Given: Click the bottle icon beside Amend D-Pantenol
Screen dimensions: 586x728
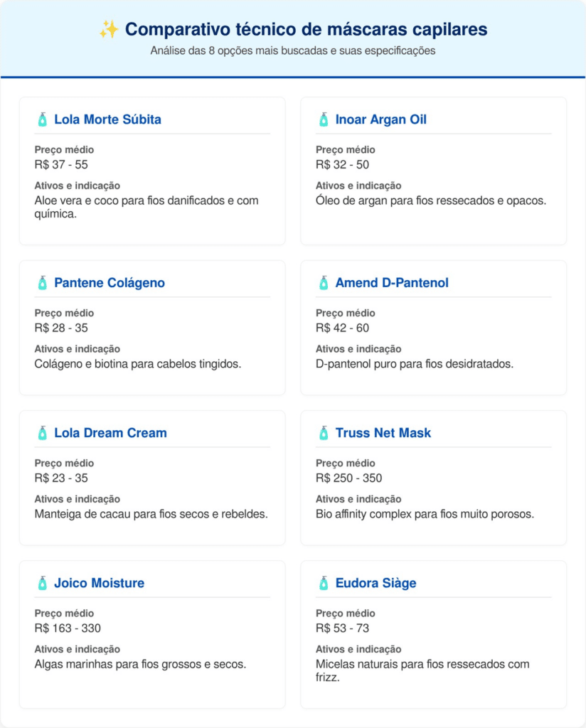Looking at the screenshot, I should click(x=324, y=283).
